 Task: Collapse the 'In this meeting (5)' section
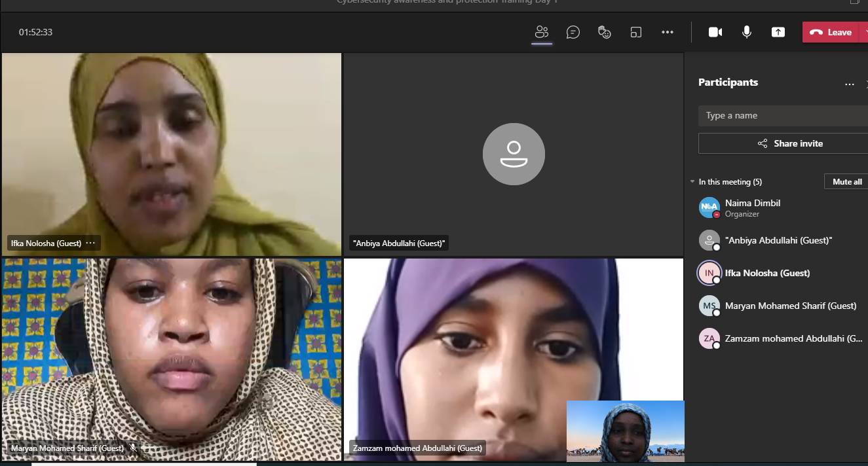[692, 182]
